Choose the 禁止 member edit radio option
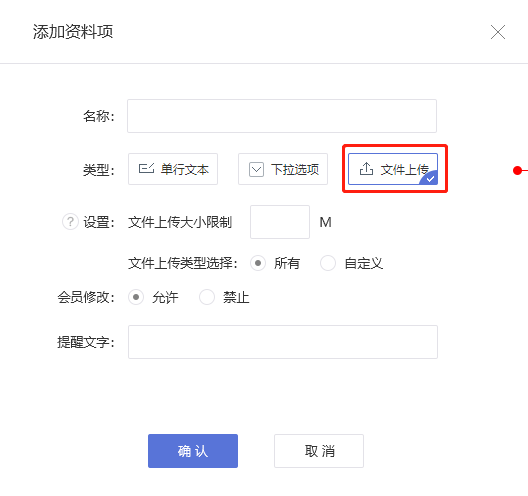Image resolution: width=528 pixels, height=496 pixels. [207, 297]
